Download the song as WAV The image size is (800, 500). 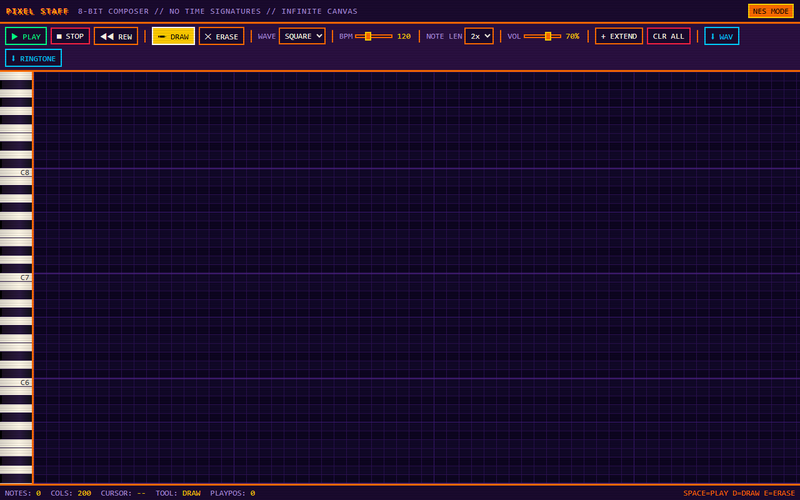721,36
